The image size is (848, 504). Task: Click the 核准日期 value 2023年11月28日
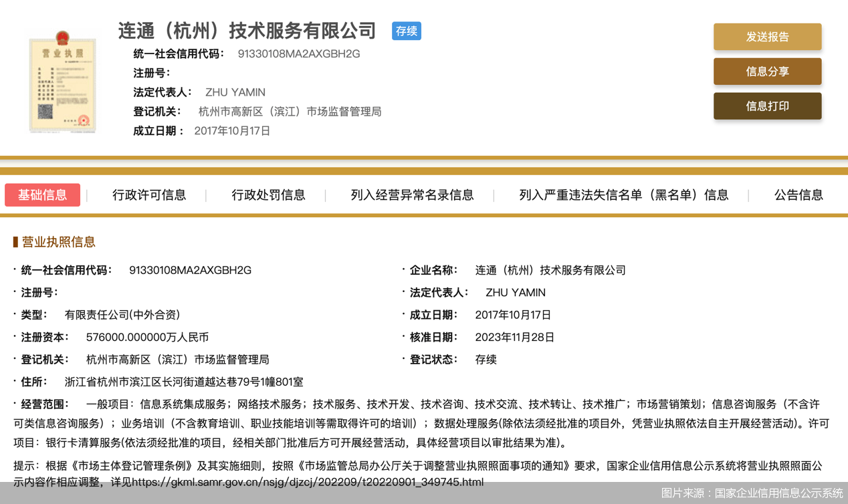point(515,338)
